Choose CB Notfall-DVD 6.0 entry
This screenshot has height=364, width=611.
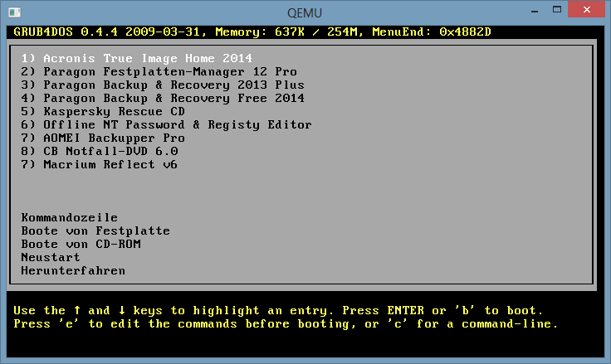[100, 151]
